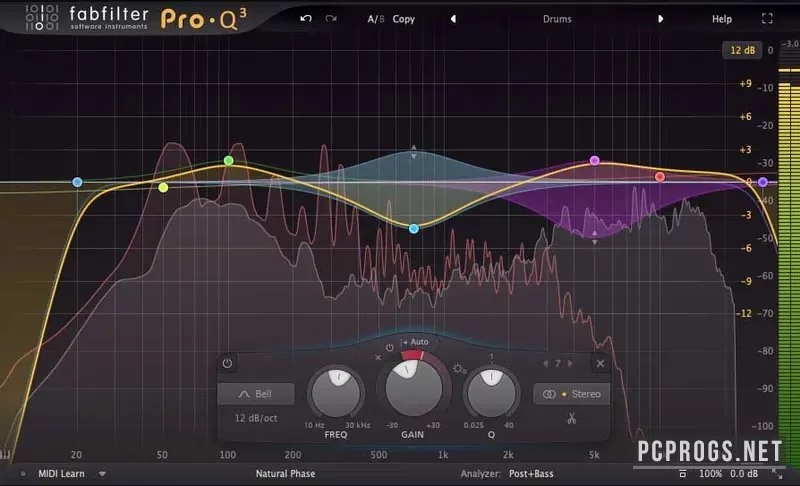Click the +9 gain scale label
Screen dimensions: 800x486
pos(745,83)
